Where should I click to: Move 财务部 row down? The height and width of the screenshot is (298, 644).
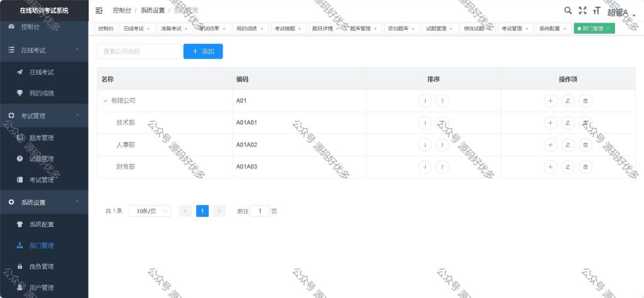(425, 167)
